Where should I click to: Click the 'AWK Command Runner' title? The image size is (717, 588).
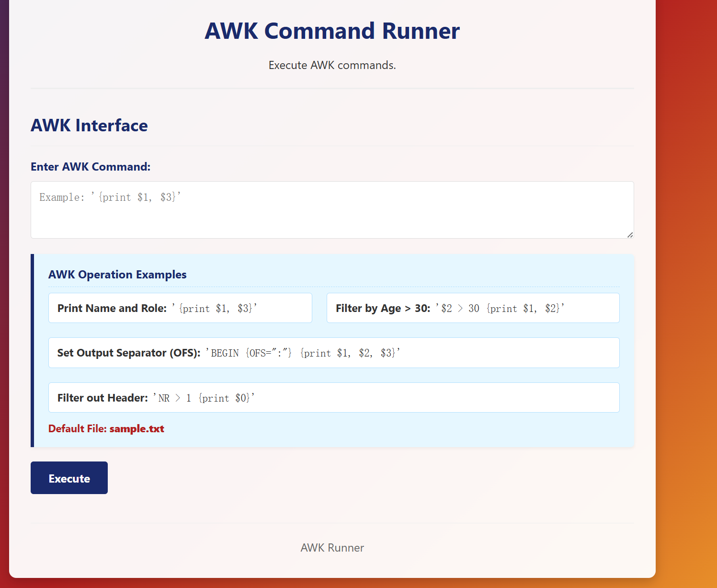[x=332, y=31]
